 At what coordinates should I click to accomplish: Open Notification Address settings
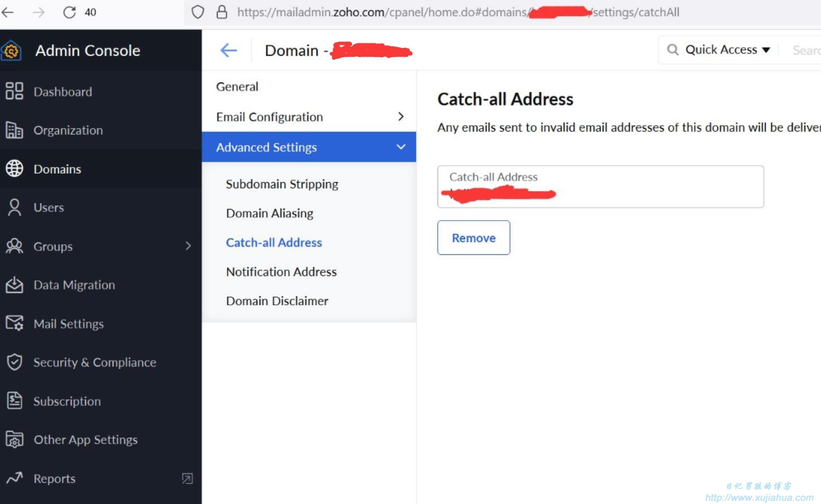coord(281,272)
